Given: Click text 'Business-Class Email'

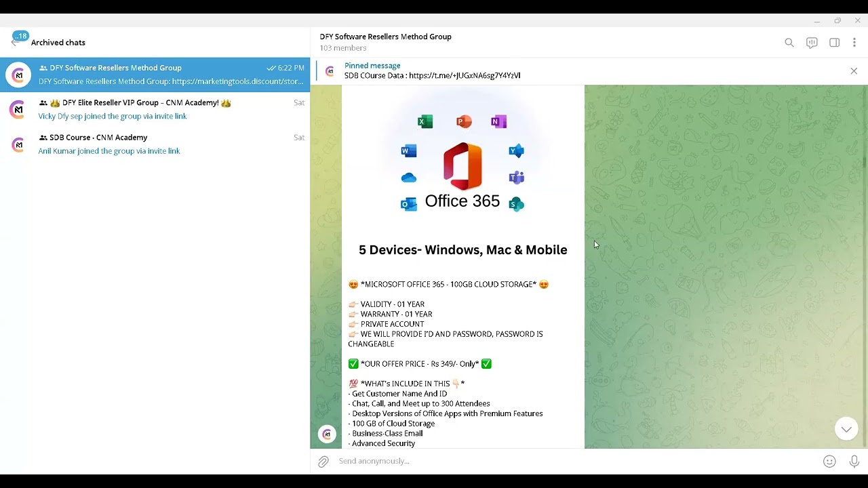Looking at the screenshot, I should pos(387,434).
